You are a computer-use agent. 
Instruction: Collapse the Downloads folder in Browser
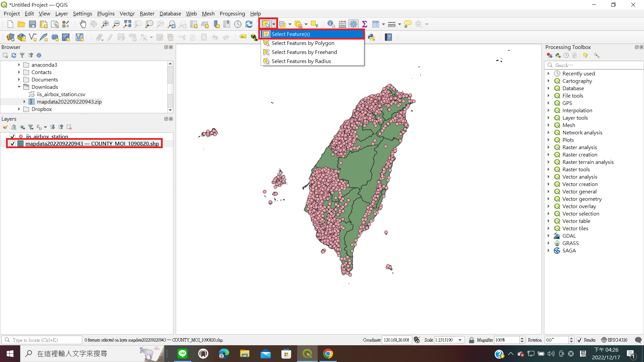coord(19,87)
